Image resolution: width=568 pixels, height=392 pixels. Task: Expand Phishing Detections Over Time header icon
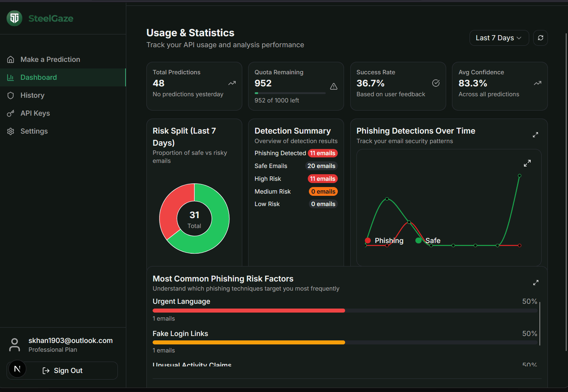[x=535, y=135]
